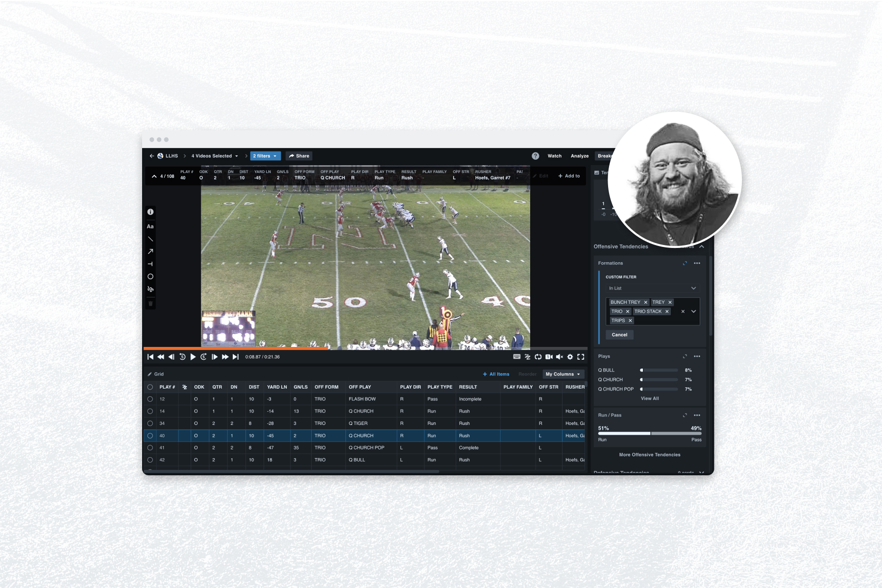Play the current clip

pos(193,357)
